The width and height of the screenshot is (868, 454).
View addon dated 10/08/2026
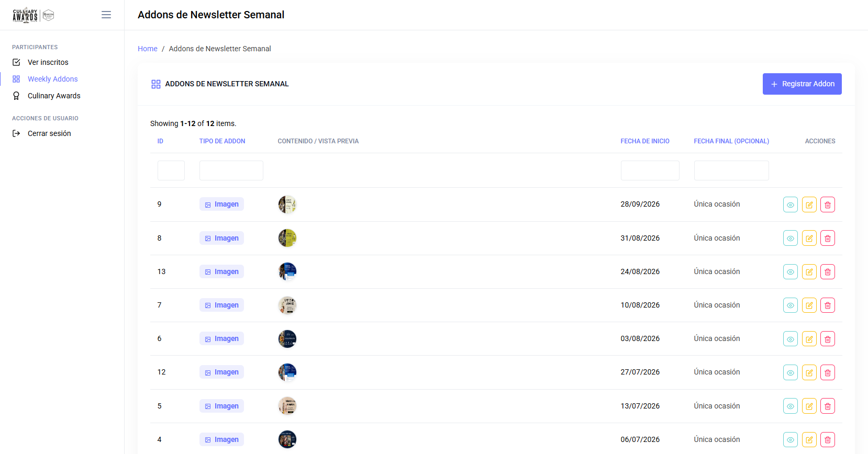tap(791, 305)
